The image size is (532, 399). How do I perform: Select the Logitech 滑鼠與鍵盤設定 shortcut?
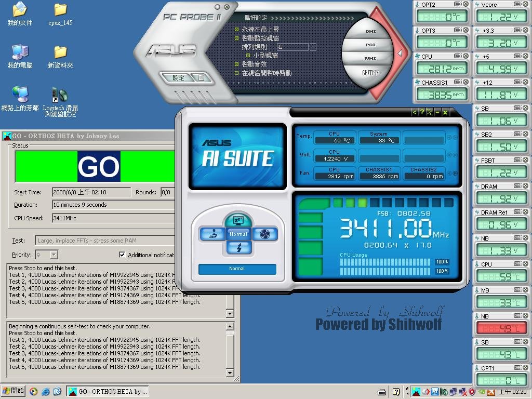(60, 102)
